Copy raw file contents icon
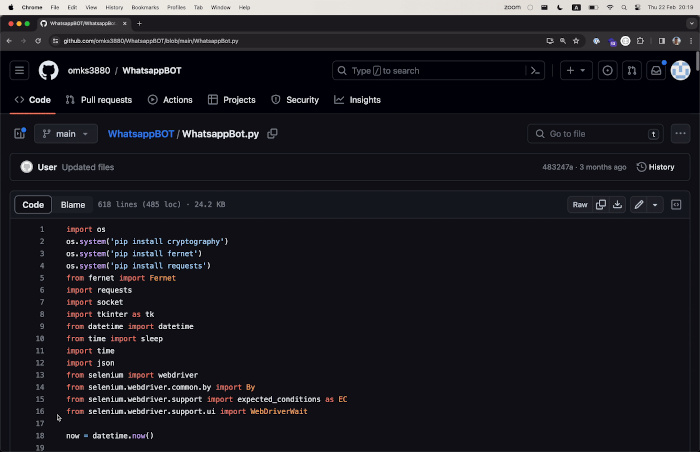Viewport: 700px width, 452px height. (x=601, y=205)
